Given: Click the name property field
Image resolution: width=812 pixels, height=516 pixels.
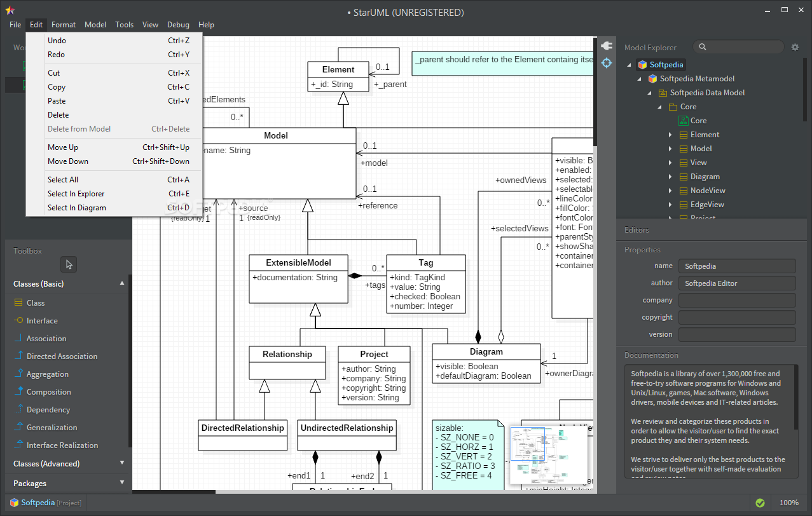Looking at the screenshot, I should 737,266.
